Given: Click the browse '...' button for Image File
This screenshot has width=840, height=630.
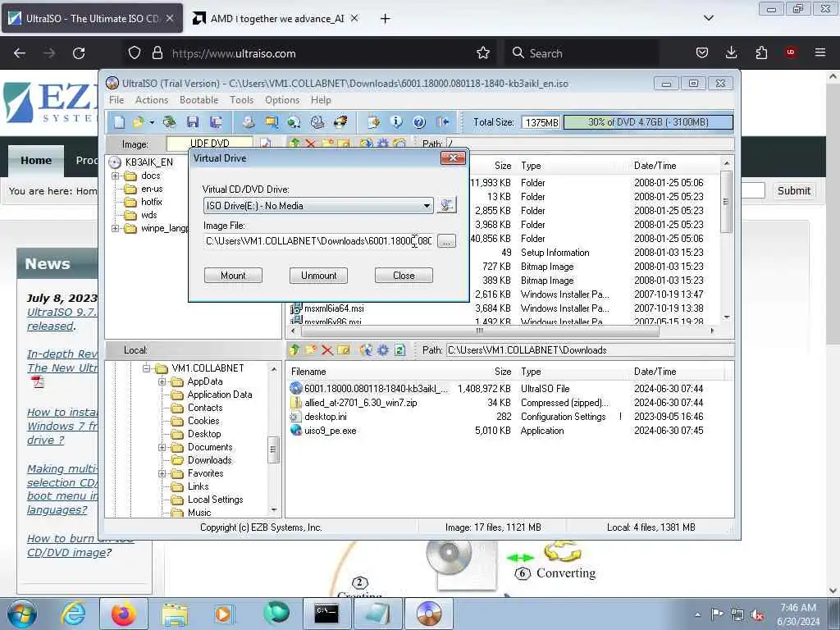Looking at the screenshot, I should point(447,241).
